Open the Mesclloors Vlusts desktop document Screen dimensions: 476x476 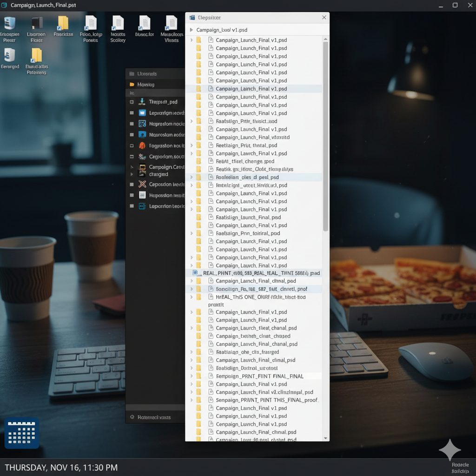coord(172,24)
